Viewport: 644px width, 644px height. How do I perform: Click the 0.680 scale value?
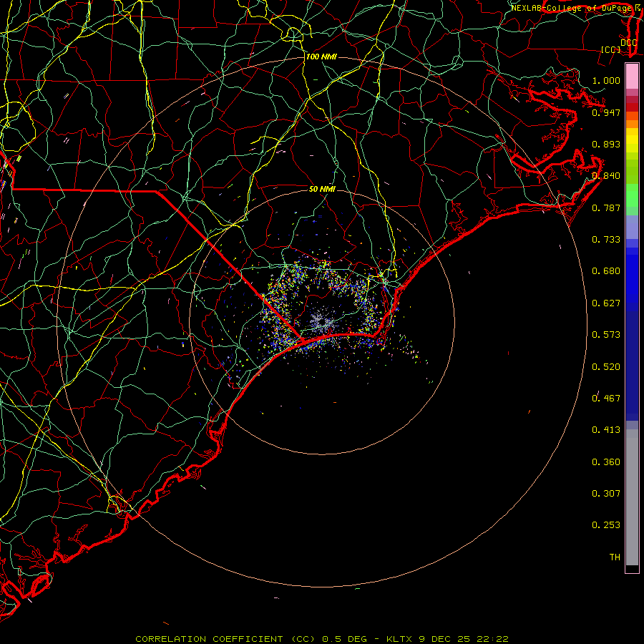click(x=606, y=271)
